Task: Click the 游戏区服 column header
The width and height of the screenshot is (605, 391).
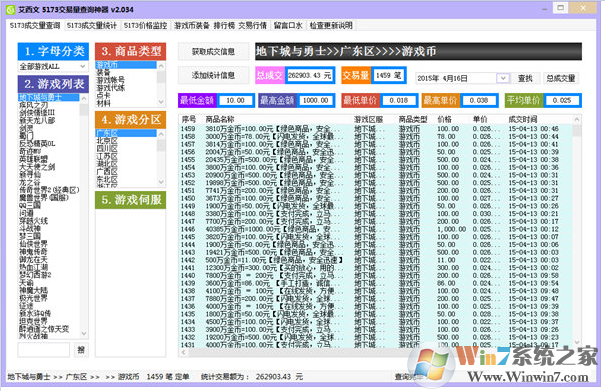Action: [368, 120]
